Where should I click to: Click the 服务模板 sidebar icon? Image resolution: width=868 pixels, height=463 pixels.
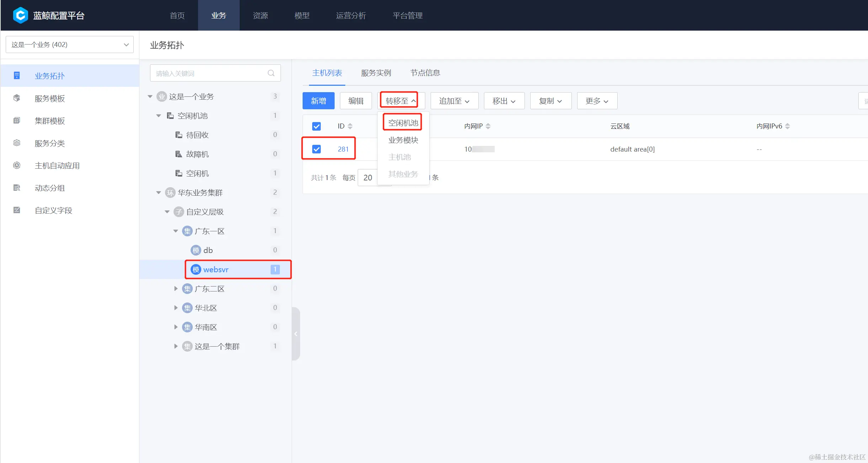[17, 98]
